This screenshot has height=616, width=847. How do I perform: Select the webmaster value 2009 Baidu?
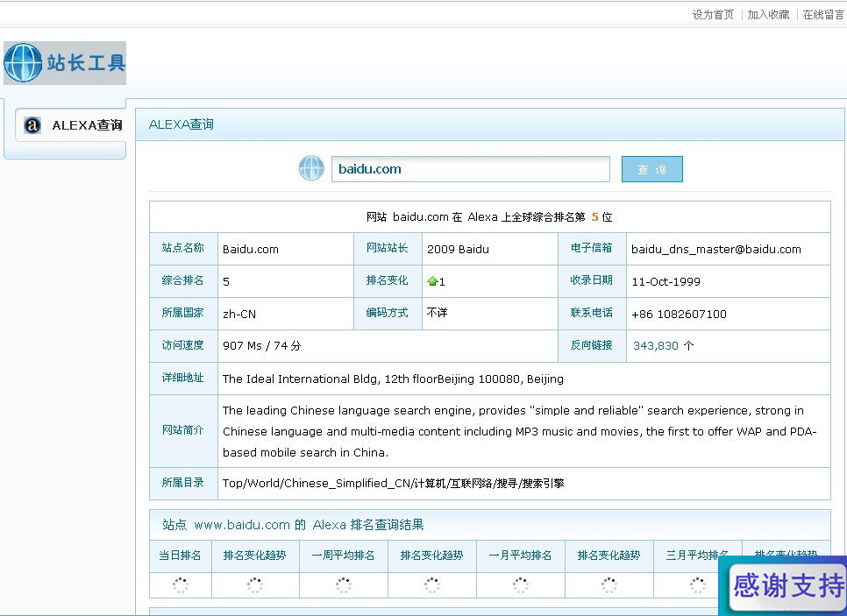pyautogui.click(x=458, y=250)
